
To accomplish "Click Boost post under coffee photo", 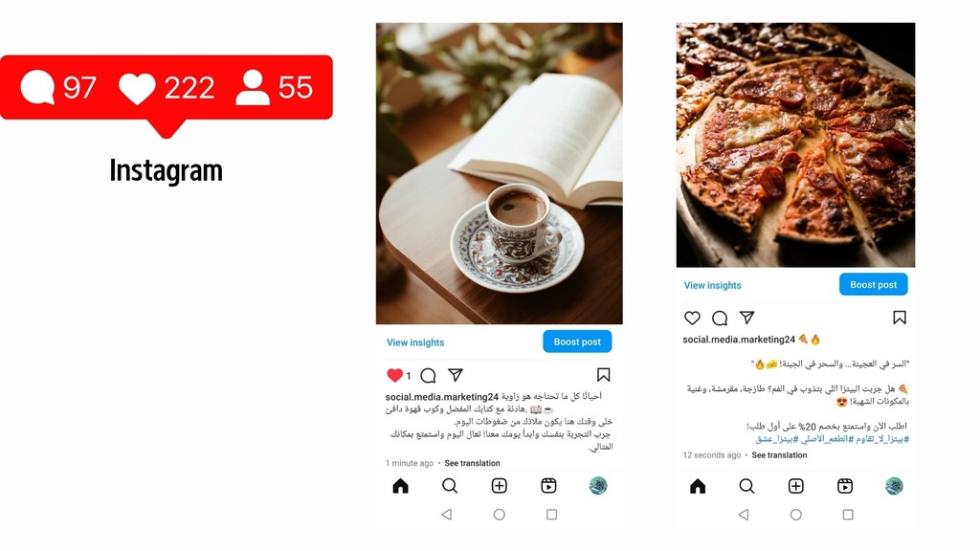I will [577, 342].
